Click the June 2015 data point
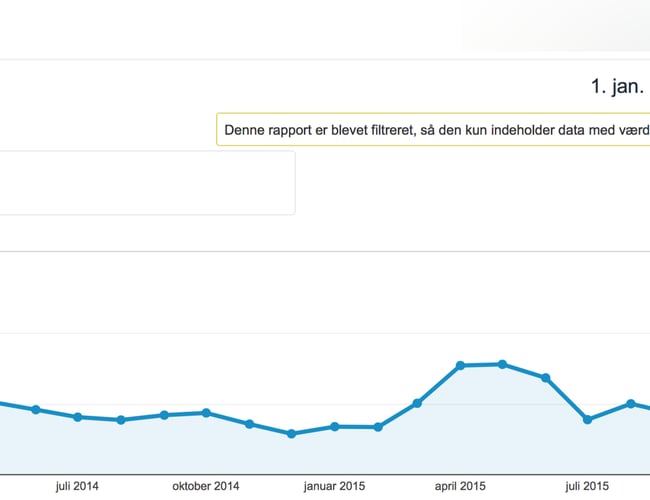650x500 pixels. (545, 378)
